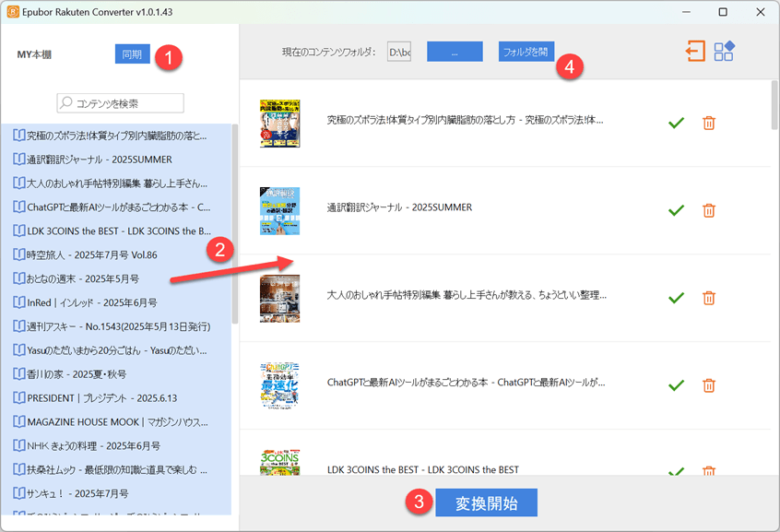Viewport: 780px width, 532px height.
Task: Toggle green checkmark for the ChatGPT book
Action: pos(676,384)
